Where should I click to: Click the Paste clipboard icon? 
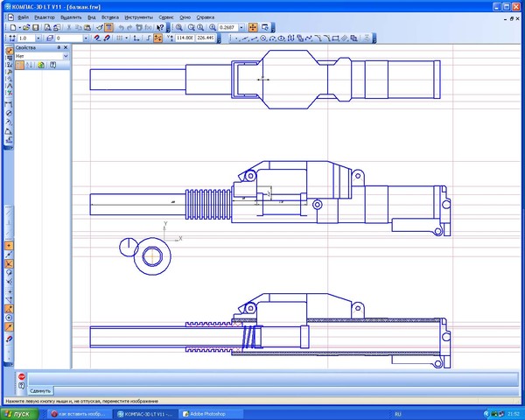point(87,27)
